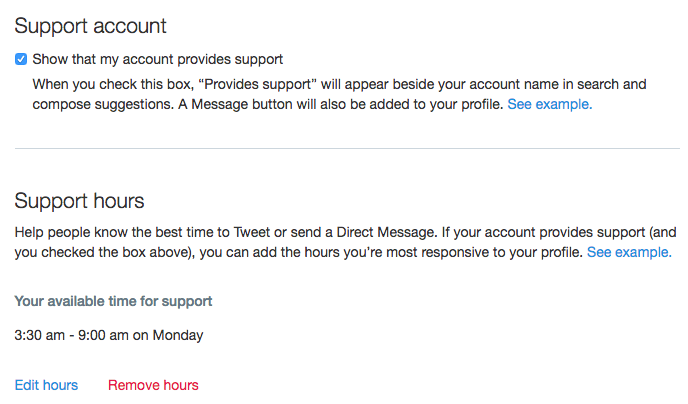
Task: Click the 3:30 am start time text
Action: coord(39,335)
